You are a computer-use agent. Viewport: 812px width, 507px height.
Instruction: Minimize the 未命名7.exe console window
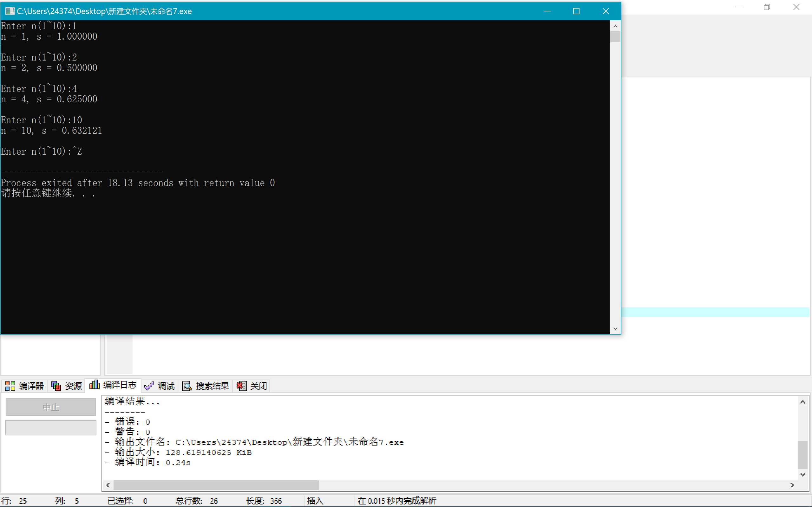tap(547, 11)
